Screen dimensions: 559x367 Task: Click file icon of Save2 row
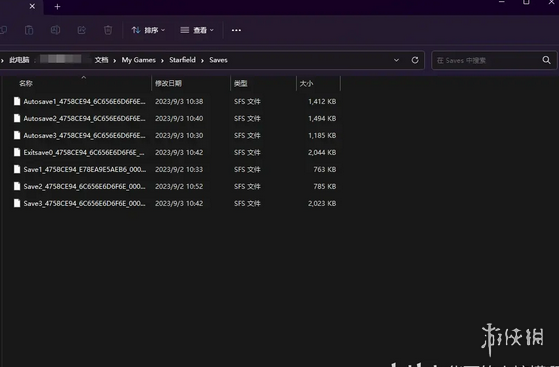17,186
